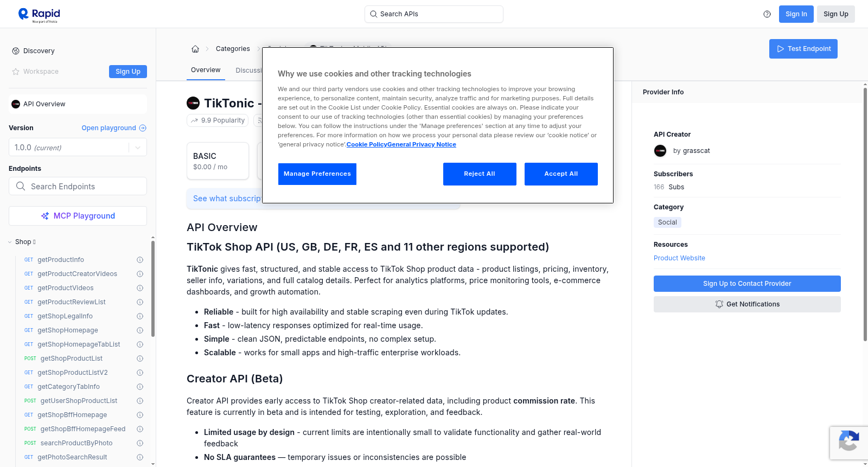Viewport: 868px width, 467px height.
Task: Click the Open playground arrow icon
Action: click(143, 128)
